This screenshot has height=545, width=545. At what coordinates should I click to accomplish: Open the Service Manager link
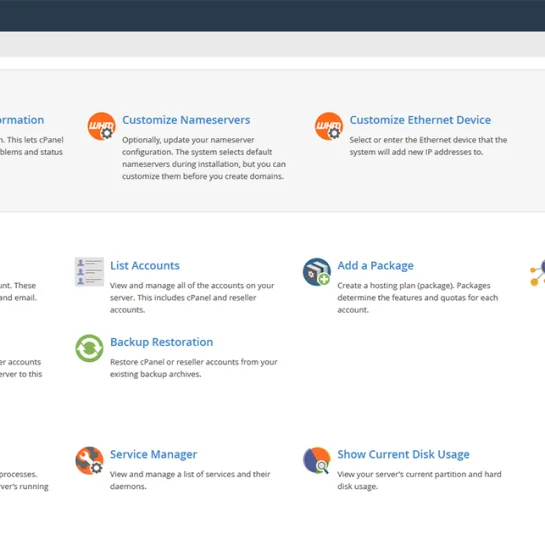153,454
